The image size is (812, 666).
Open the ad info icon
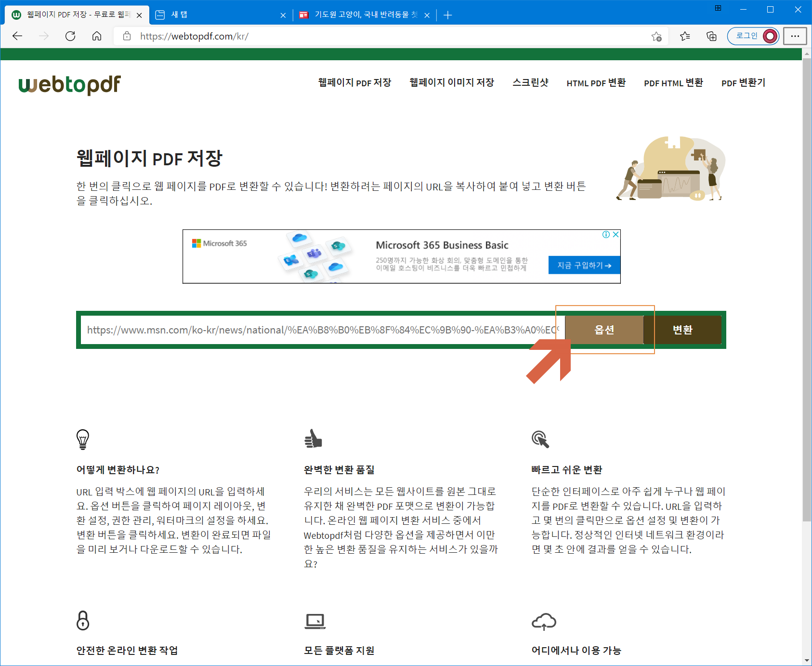[606, 235]
